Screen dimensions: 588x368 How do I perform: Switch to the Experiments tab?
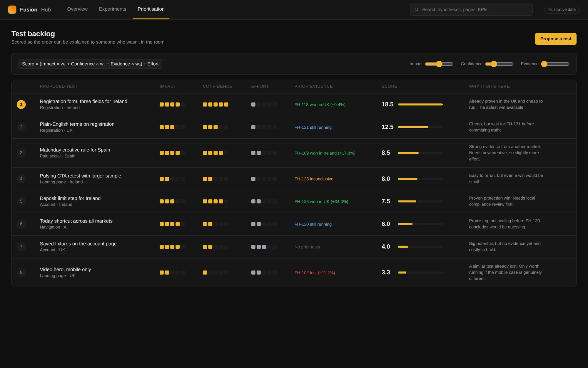pos(113,9)
